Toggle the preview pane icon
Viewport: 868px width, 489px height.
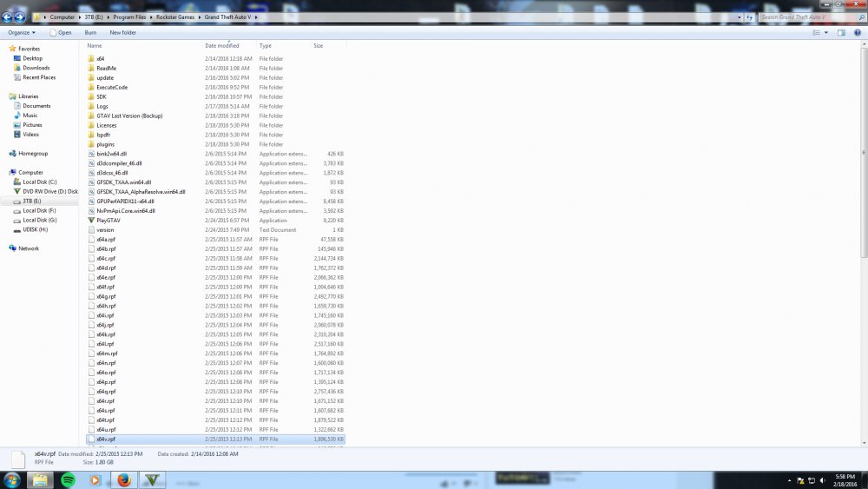841,33
